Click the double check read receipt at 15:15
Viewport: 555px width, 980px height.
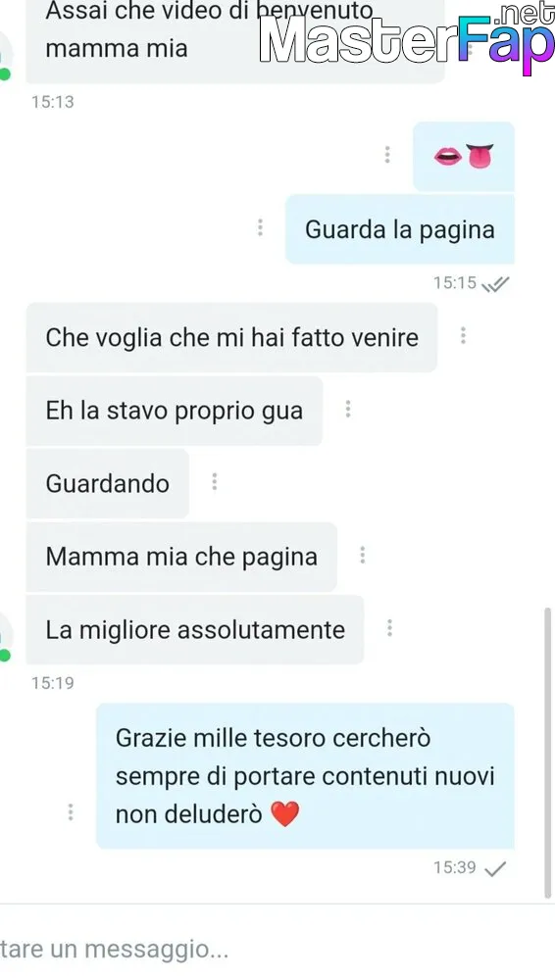click(x=495, y=284)
